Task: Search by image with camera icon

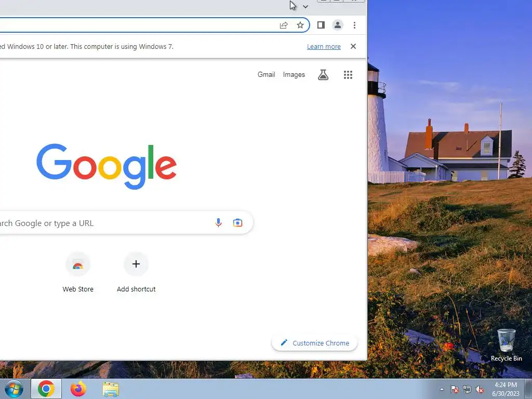Action: click(x=237, y=222)
